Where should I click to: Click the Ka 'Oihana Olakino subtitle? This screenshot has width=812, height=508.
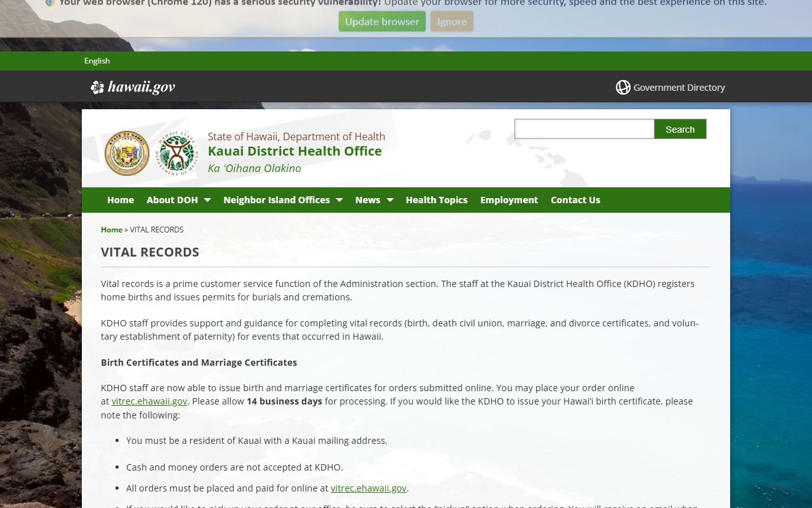click(254, 168)
